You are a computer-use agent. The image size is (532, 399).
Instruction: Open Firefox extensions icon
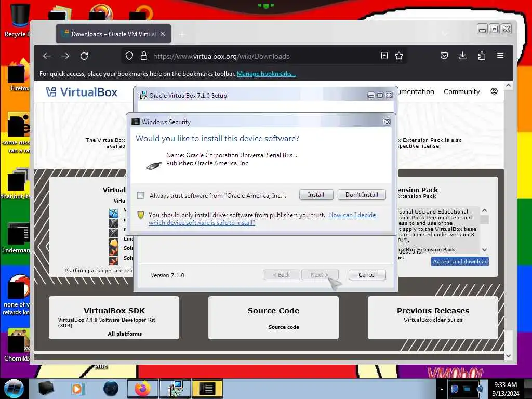click(482, 56)
